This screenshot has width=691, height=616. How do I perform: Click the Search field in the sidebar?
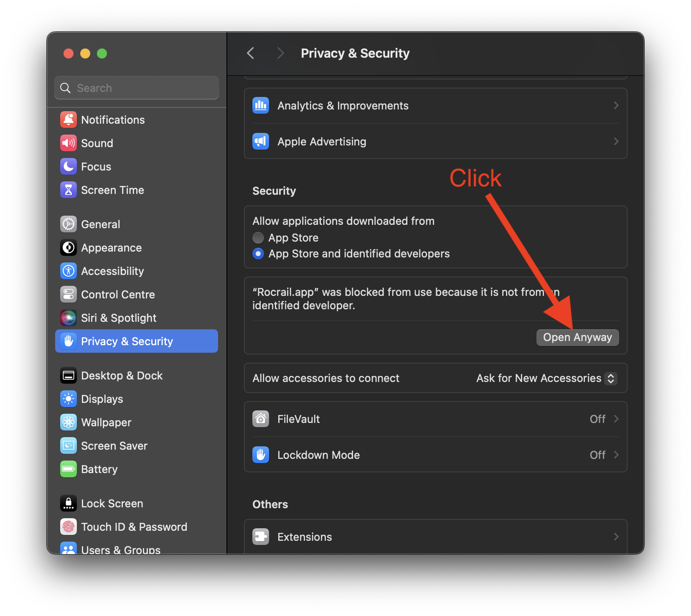[x=137, y=88]
